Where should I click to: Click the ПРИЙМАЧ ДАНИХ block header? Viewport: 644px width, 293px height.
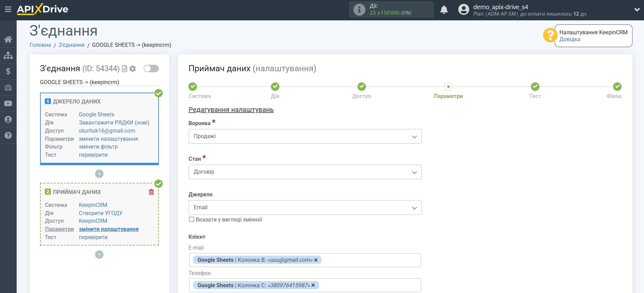(77, 192)
